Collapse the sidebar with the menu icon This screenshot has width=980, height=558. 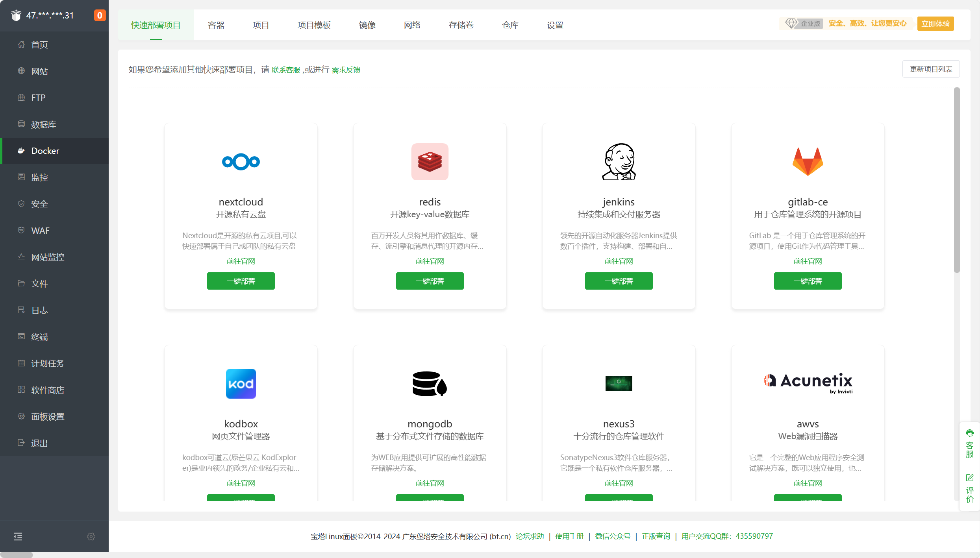(18, 536)
